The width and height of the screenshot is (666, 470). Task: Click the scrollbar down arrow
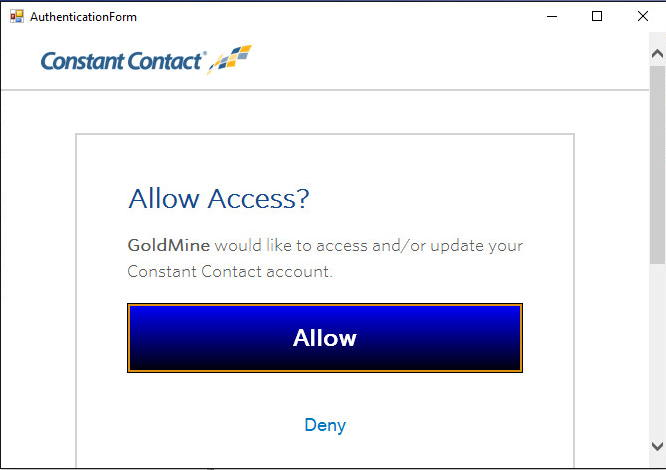(x=657, y=446)
